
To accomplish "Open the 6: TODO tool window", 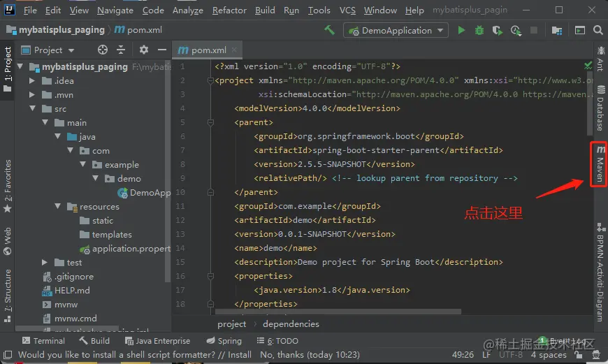I will click(x=277, y=341).
